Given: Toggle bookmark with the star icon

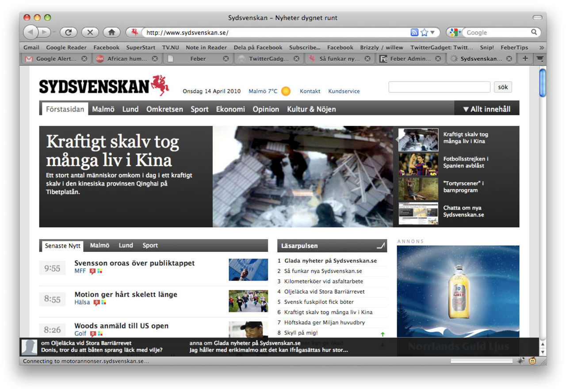Looking at the screenshot, I should [423, 32].
